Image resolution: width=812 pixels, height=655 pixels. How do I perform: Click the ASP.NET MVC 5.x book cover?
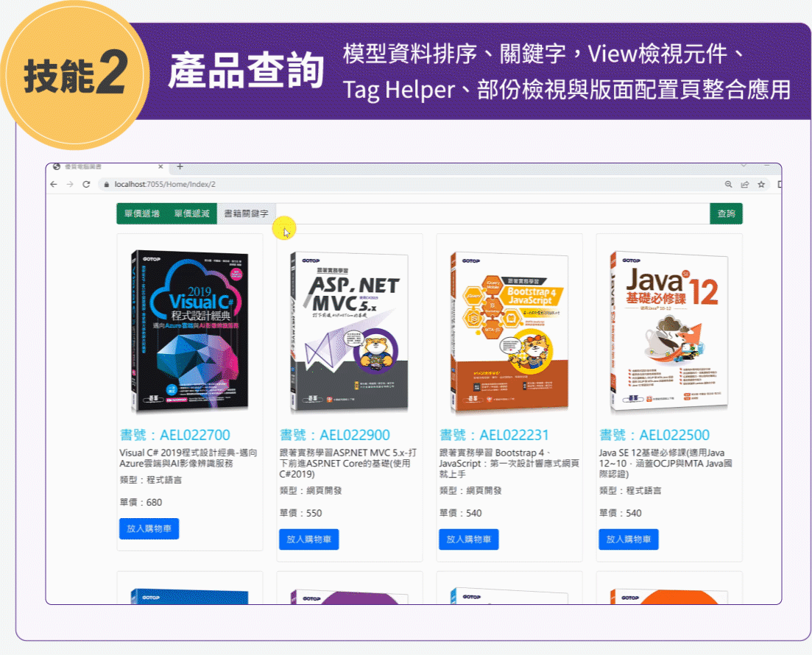coord(350,332)
